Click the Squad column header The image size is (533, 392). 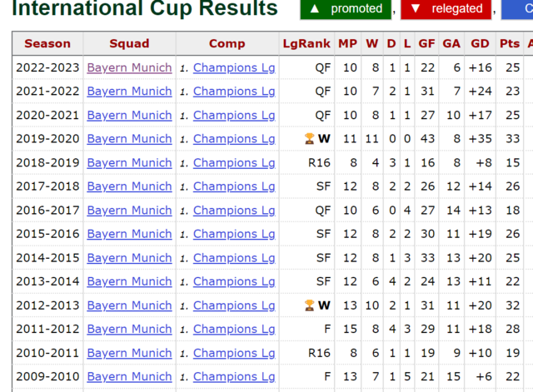pyautogui.click(x=129, y=43)
